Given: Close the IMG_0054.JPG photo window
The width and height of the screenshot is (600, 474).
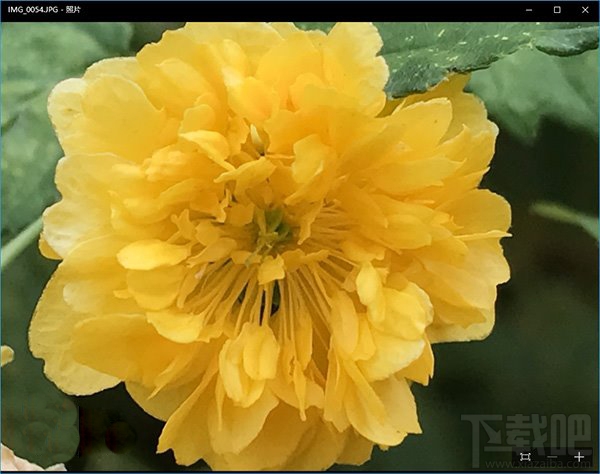Looking at the screenshot, I should point(585,10).
